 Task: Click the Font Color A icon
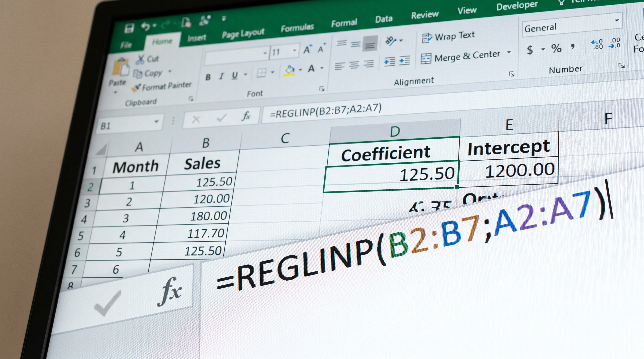point(311,68)
